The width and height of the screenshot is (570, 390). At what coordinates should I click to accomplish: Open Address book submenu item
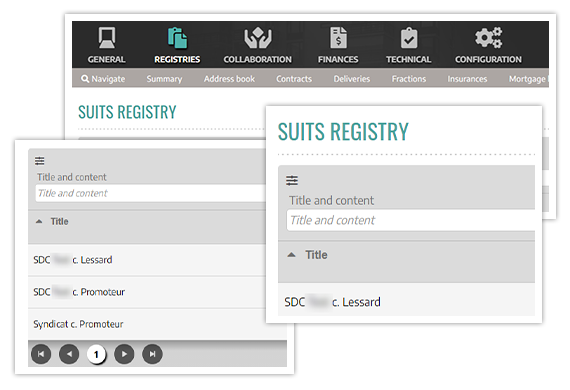coord(229,79)
